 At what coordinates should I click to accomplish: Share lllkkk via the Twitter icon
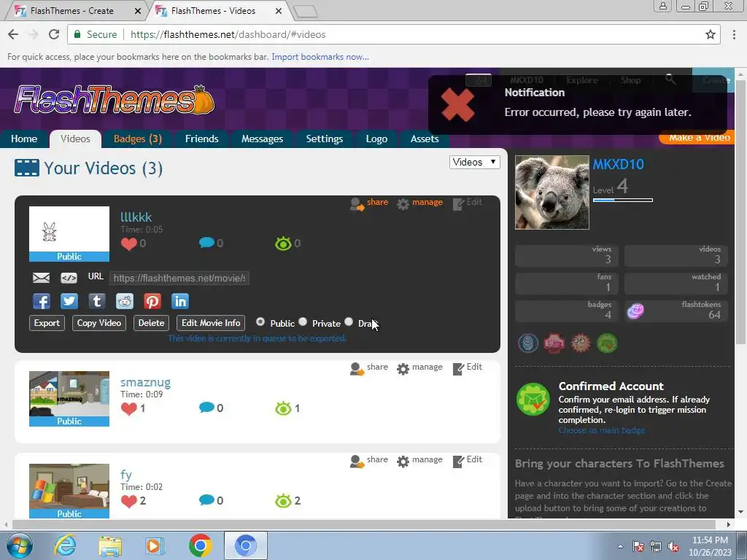pyautogui.click(x=69, y=301)
